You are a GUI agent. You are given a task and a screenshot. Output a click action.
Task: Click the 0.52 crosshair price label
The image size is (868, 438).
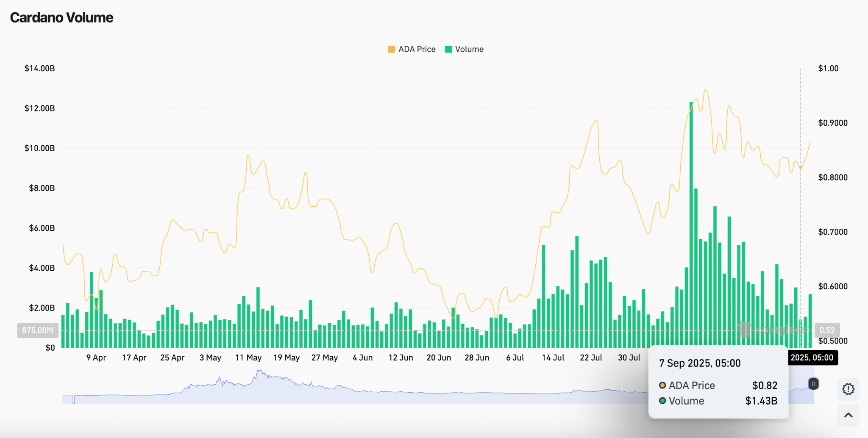(x=827, y=330)
